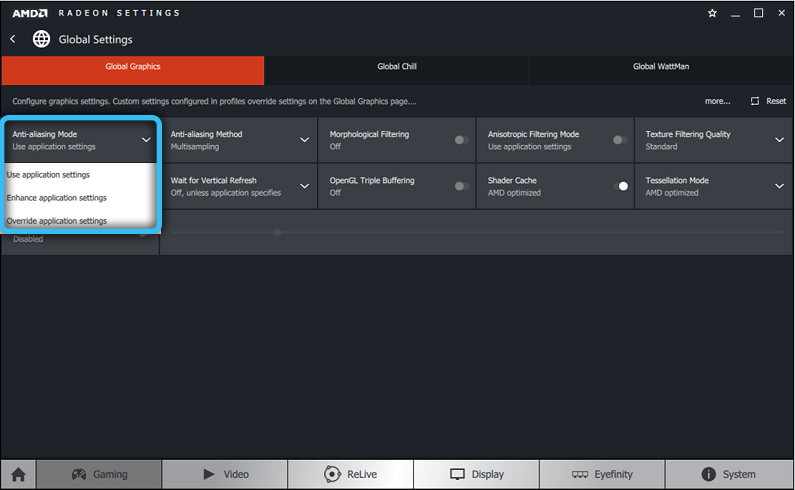Open the Global Chill tab
The width and height of the screenshot is (795, 490).
[x=397, y=71]
